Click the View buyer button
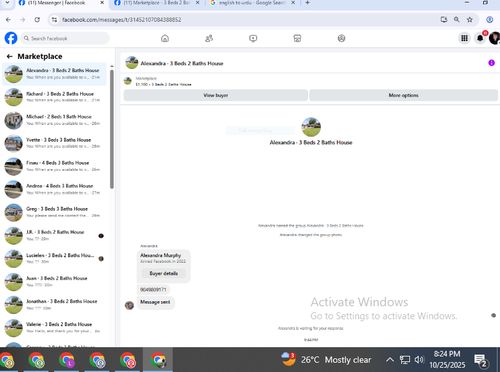500x372 pixels. 216,95
